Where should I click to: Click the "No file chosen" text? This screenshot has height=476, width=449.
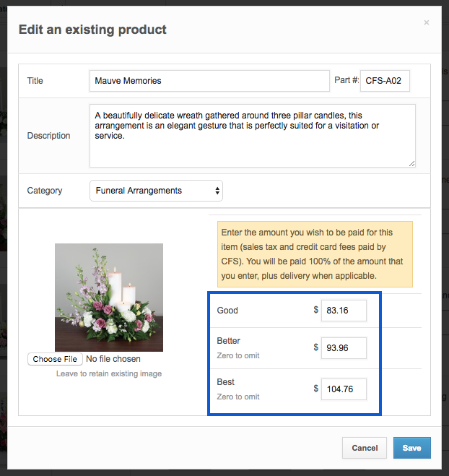point(113,359)
